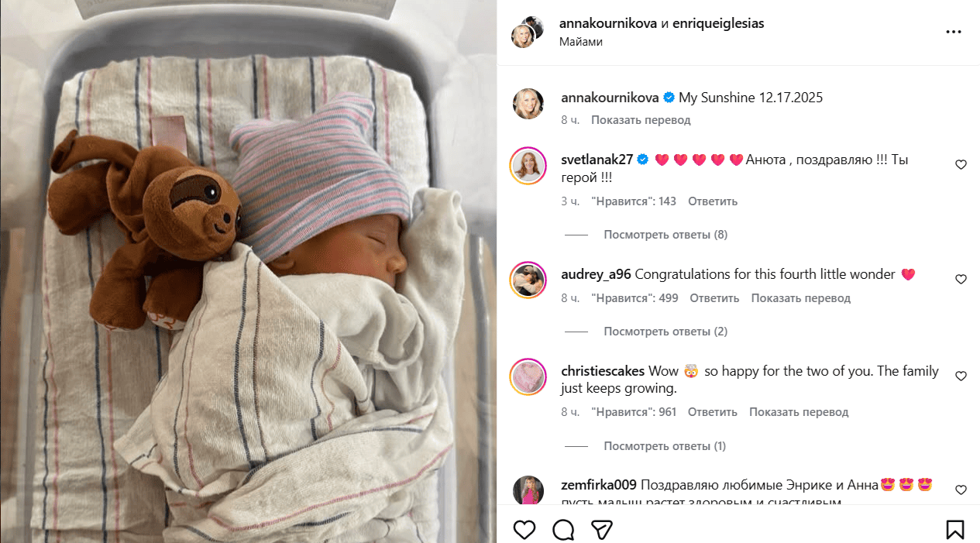The height and width of the screenshot is (543, 980).
Task: Expand the 8 replies under svetlanak27's comment
Action: 665,235
